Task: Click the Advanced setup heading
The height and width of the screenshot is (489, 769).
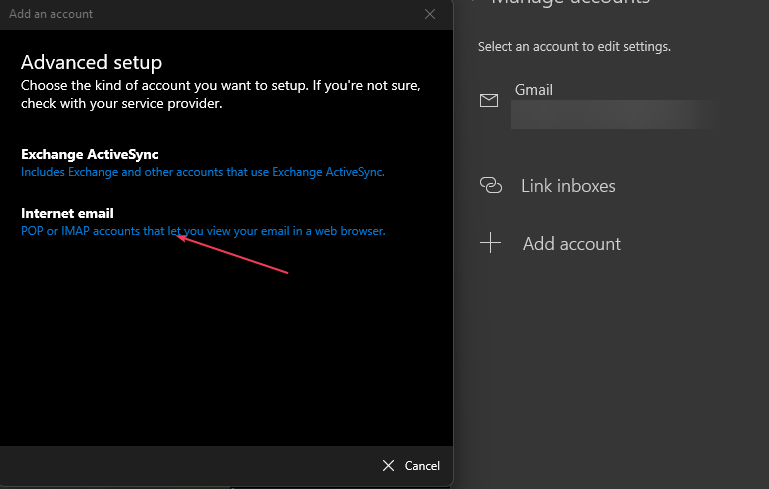Action: pos(91,63)
